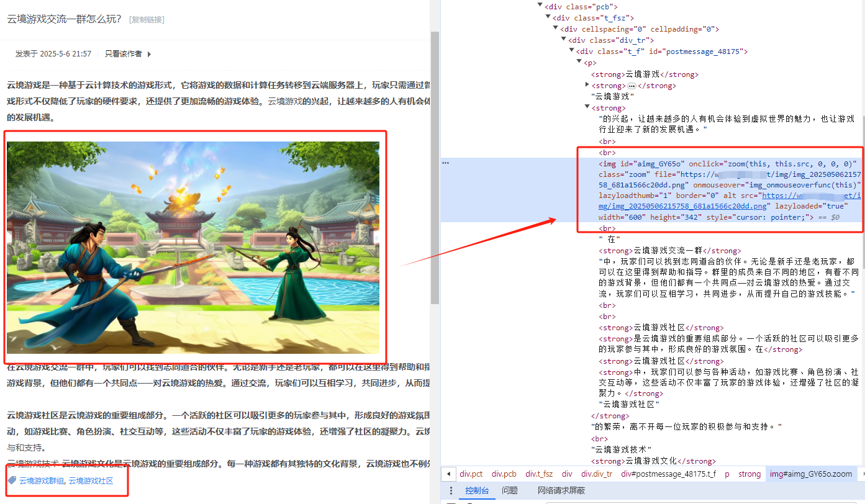Select the <strong>云境游戏文化</strong> node
Image resolution: width=865 pixels, height=504 pixels.
653,461
